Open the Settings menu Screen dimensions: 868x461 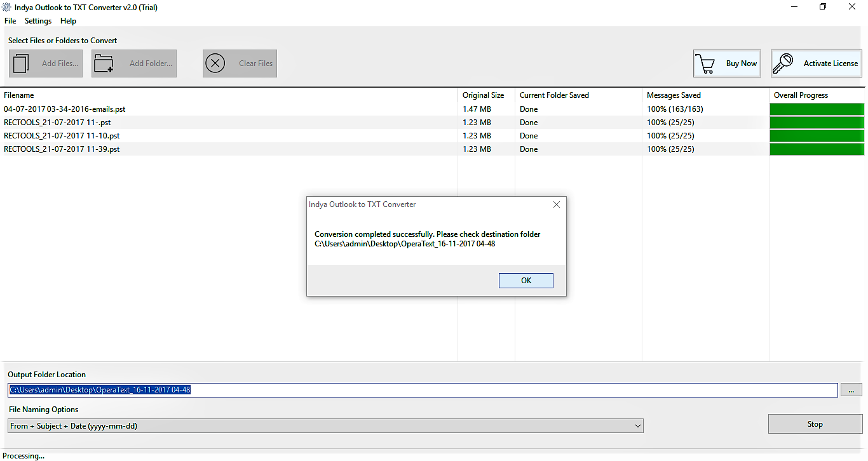click(38, 21)
